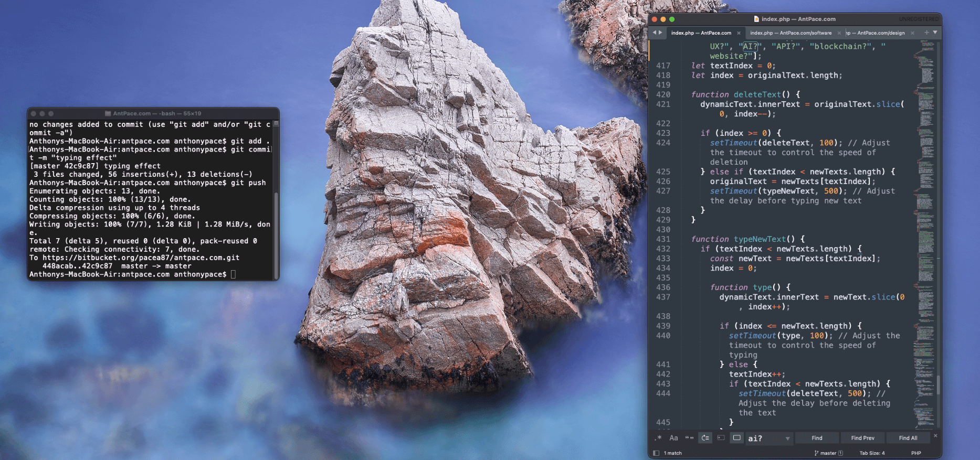Viewport: 980px width, 460px height.
Task: Click the Terminal window's close button
Action: point(34,113)
